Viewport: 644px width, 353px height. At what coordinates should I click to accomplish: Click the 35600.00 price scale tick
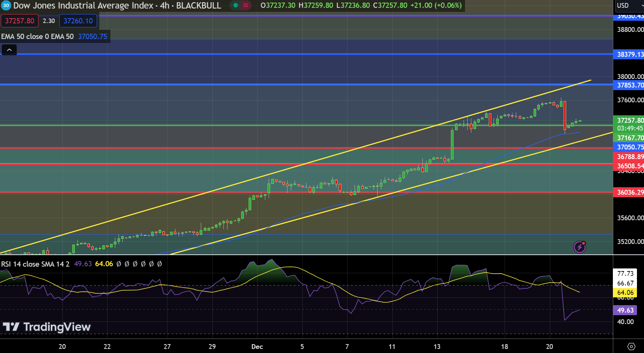[630, 218]
